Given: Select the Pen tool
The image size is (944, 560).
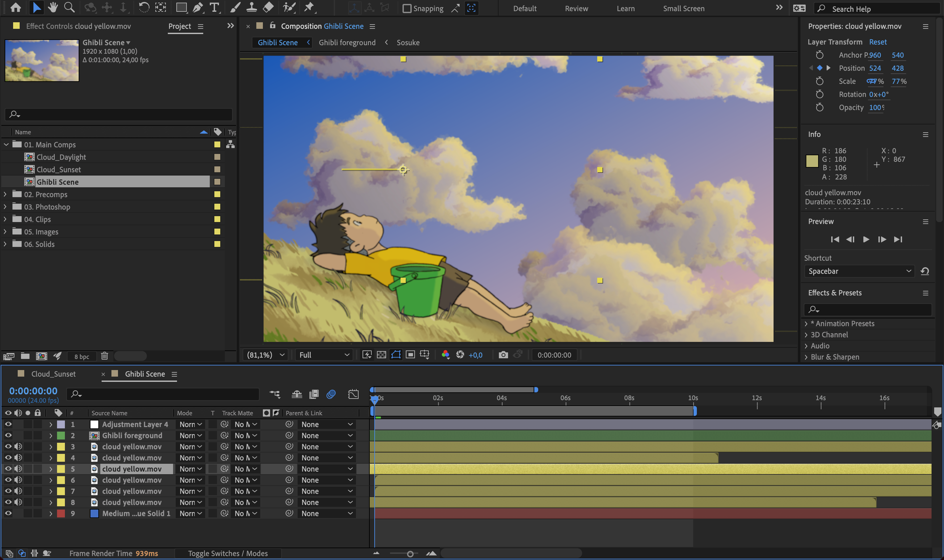Looking at the screenshot, I should (197, 8).
